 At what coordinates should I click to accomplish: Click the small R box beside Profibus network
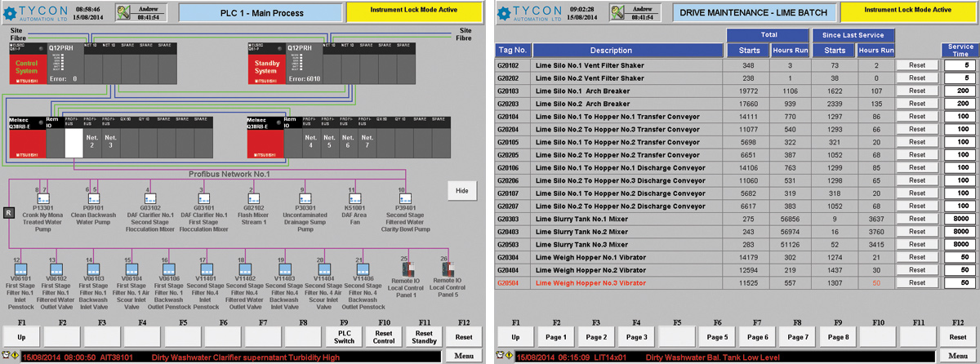[x=9, y=212]
